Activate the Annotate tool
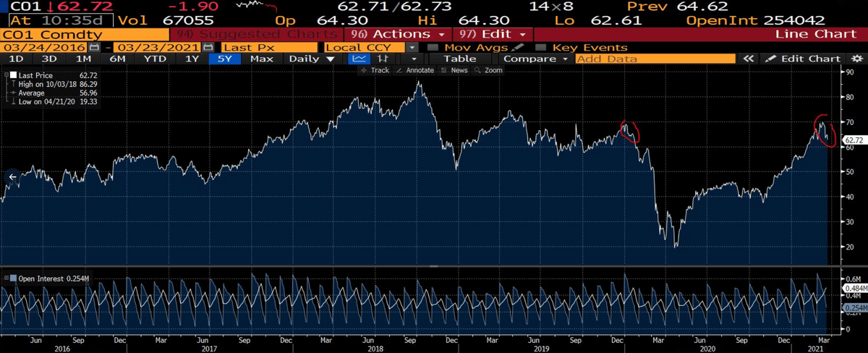The image size is (868, 353). coord(415,70)
